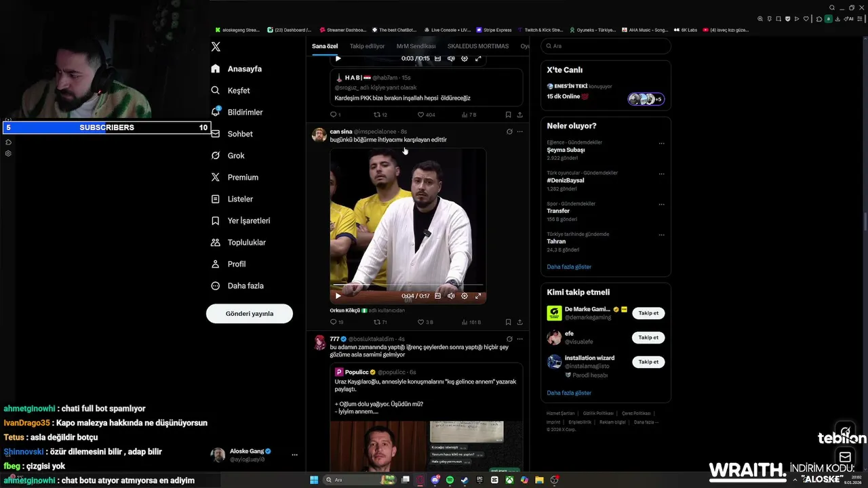Open Sohbet chat section
The height and width of the screenshot is (488, 868).
pyautogui.click(x=231, y=134)
